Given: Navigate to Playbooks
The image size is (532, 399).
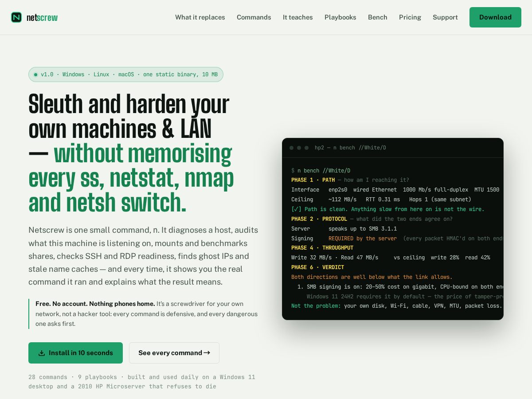Looking at the screenshot, I should coord(340,17).
